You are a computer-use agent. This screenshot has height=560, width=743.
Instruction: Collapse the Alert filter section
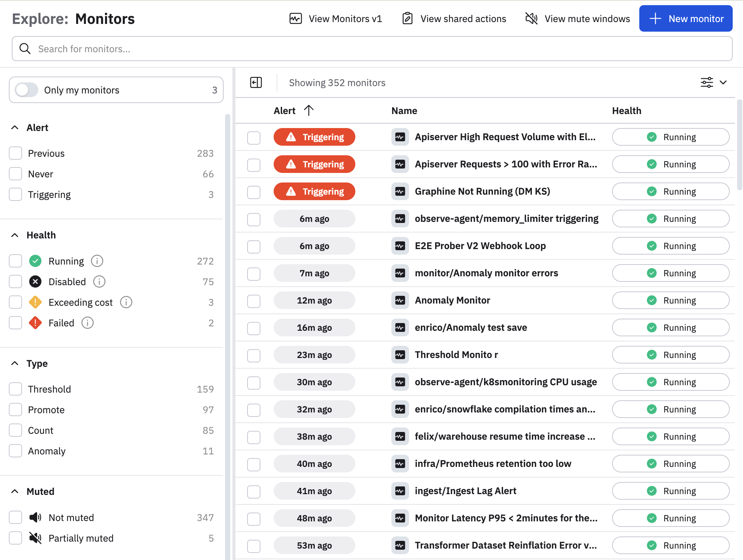15,128
